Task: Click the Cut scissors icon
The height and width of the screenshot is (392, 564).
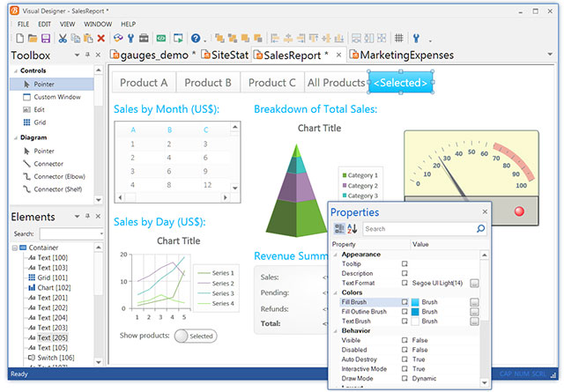Action: click(63, 38)
